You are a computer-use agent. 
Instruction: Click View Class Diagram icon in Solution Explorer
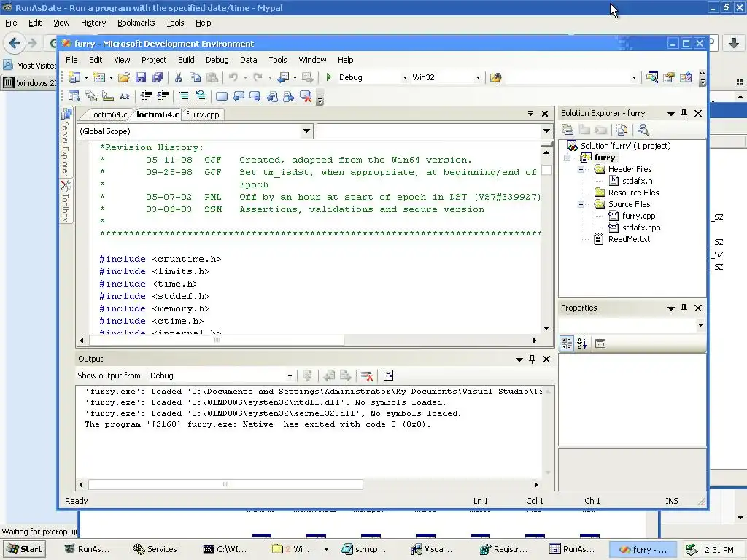643,130
